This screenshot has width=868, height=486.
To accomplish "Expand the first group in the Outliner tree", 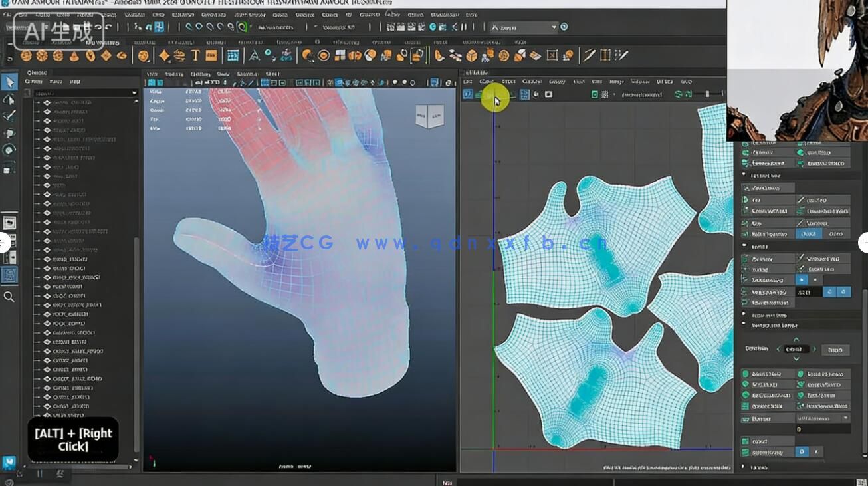I will tap(39, 102).
